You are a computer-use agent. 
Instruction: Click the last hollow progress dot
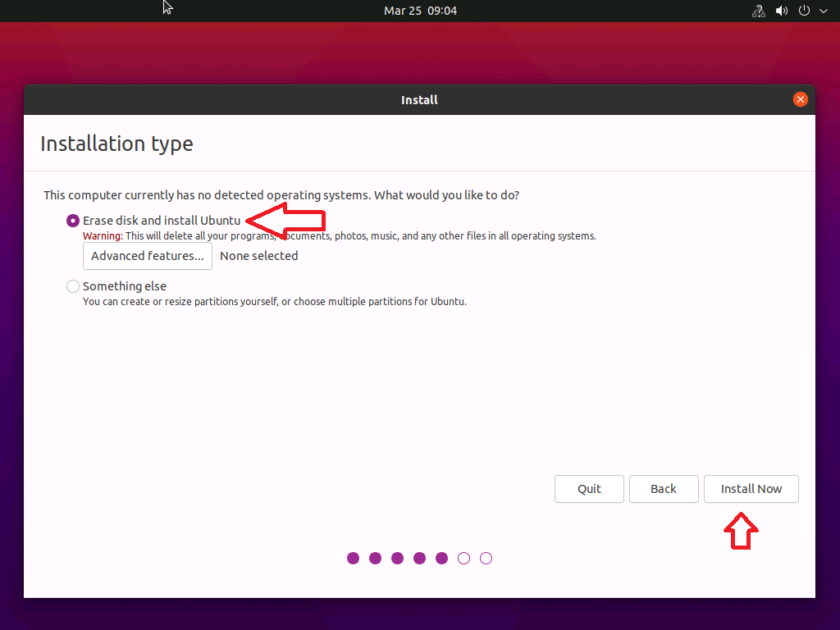[x=486, y=559]
